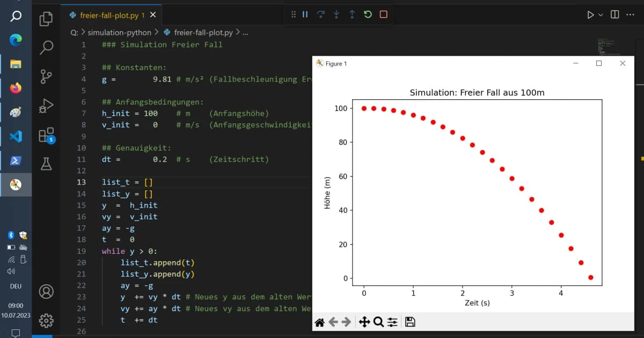Image resolution: width=644 pixels, height=338 pixels.
Task: Open Firefox from taskbar
Action: [x=16, y=89]
